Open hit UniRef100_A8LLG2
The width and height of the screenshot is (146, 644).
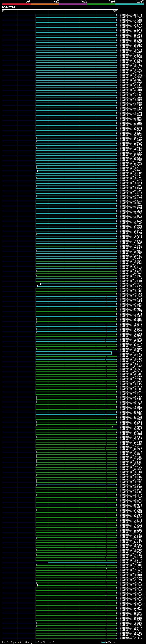click(x=131, y=389)
